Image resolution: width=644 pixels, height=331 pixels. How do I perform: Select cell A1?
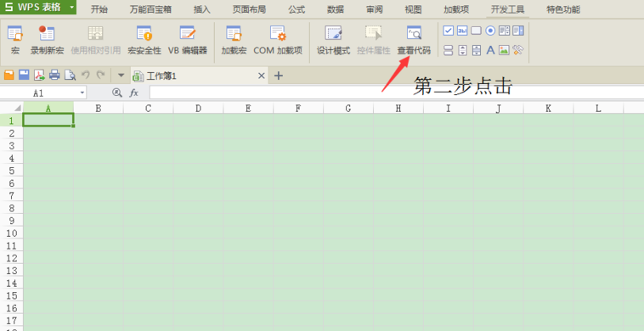pos(48,121)
